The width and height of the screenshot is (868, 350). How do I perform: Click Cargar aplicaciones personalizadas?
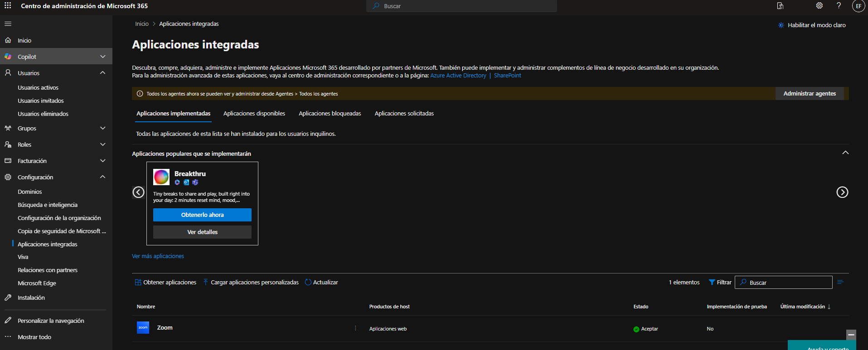[x=251, y=282]
